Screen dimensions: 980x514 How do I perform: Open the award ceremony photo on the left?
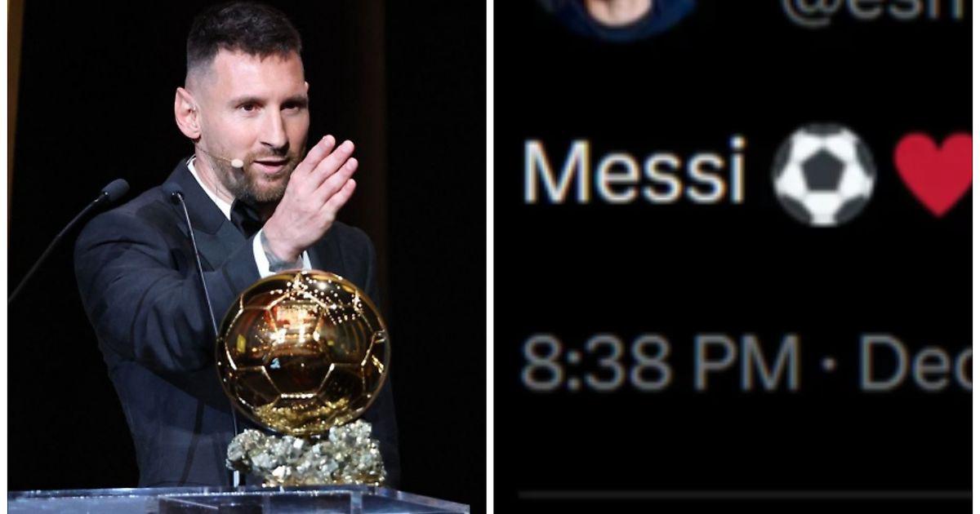coord(247,257)
